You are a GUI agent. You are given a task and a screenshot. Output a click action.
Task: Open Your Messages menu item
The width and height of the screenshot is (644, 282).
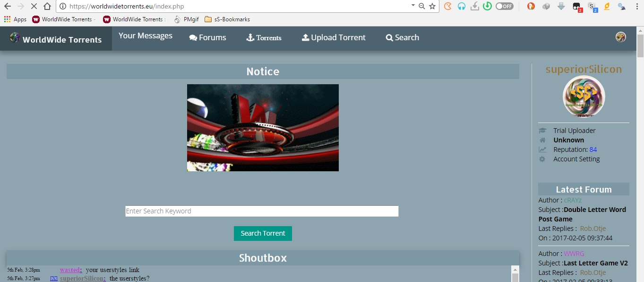tap(146, 35)
